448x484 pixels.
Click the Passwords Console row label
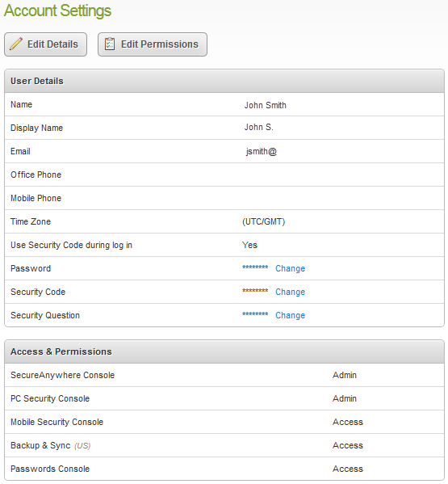point(50,469)
